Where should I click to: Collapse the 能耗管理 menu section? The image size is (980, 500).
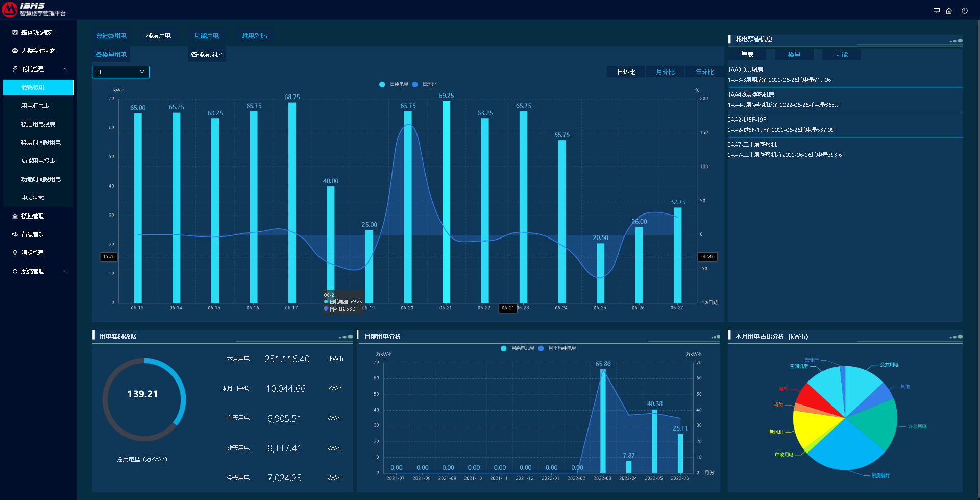[65, 69]
